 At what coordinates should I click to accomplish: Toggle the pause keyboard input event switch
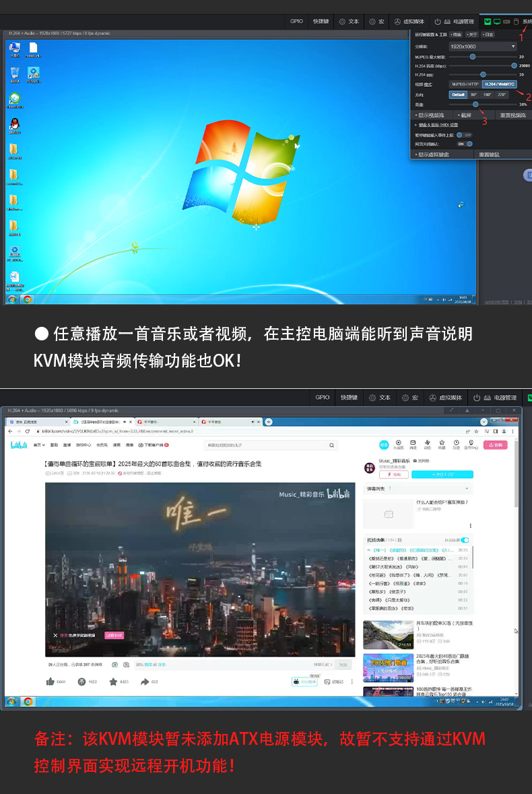[x=464, y=135]
